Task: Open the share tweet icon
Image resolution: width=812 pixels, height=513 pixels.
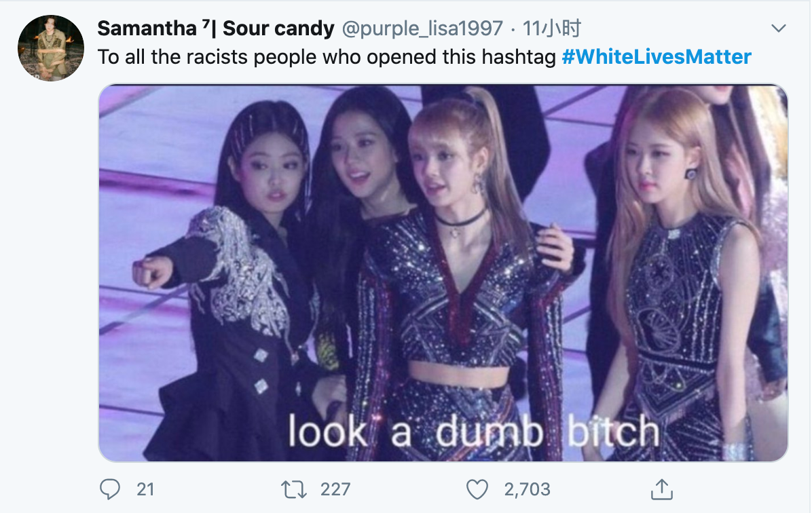Action: [x=661, y=489]
